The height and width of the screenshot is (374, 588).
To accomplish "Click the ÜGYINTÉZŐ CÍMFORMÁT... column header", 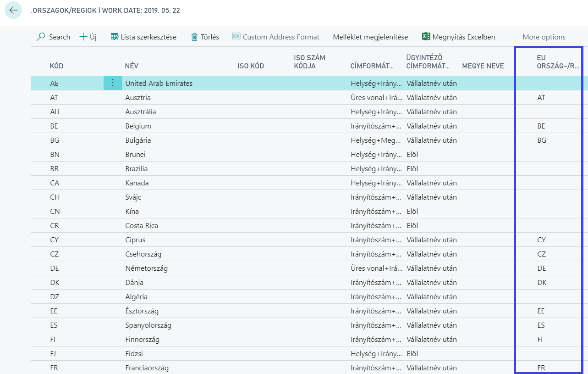I will pyautogui.click(x=428, y=62).
